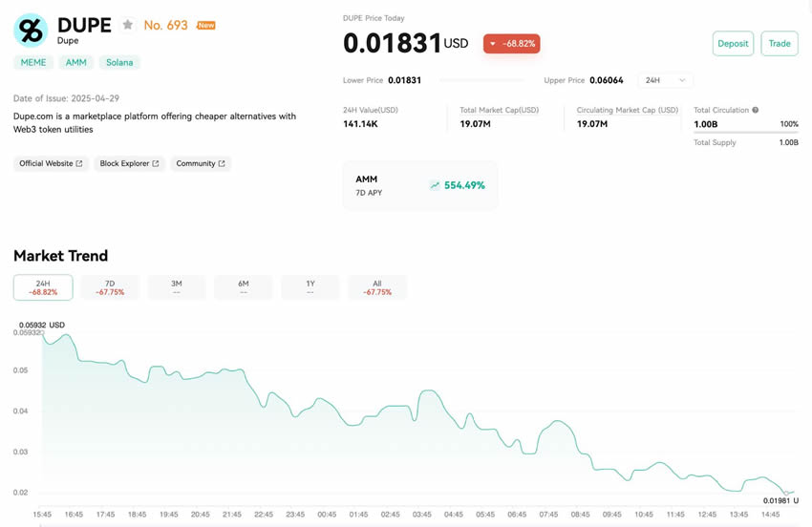
Task: Select the 24H market trend tab
Action: (x=43, y=287)
